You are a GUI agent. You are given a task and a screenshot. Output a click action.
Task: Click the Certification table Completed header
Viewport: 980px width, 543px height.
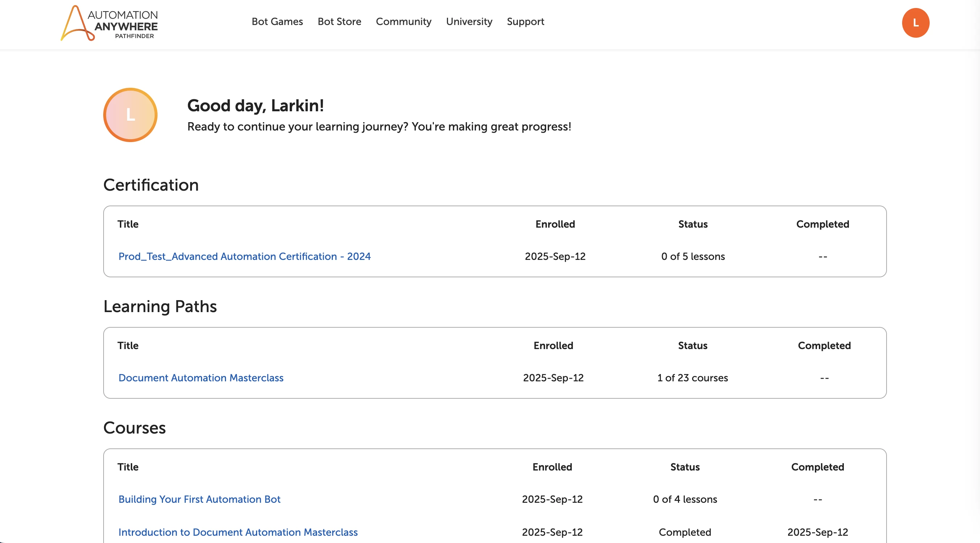(x=822, y=224)
